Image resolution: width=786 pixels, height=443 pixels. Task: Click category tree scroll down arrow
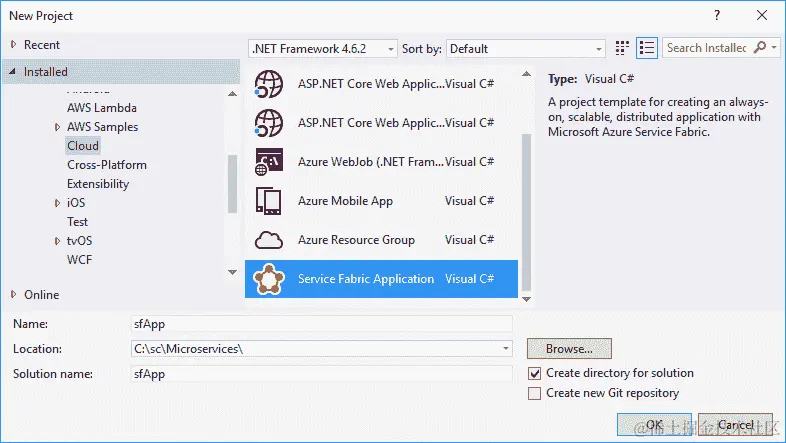(x=232, y=272)
